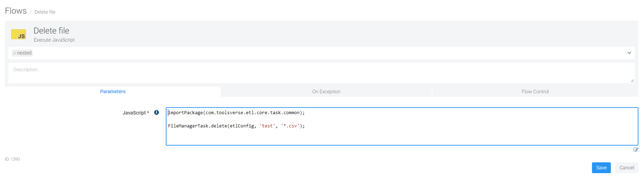Screen dimensions: 644x177
Task: Click into the Description text area
Action: [x=314, y=73]
